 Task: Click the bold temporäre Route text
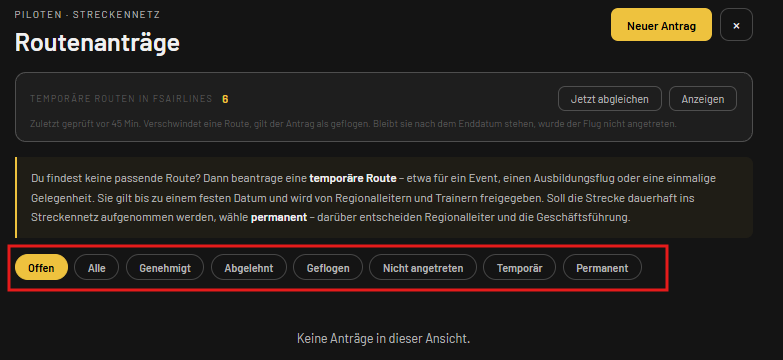pos(353,178)
